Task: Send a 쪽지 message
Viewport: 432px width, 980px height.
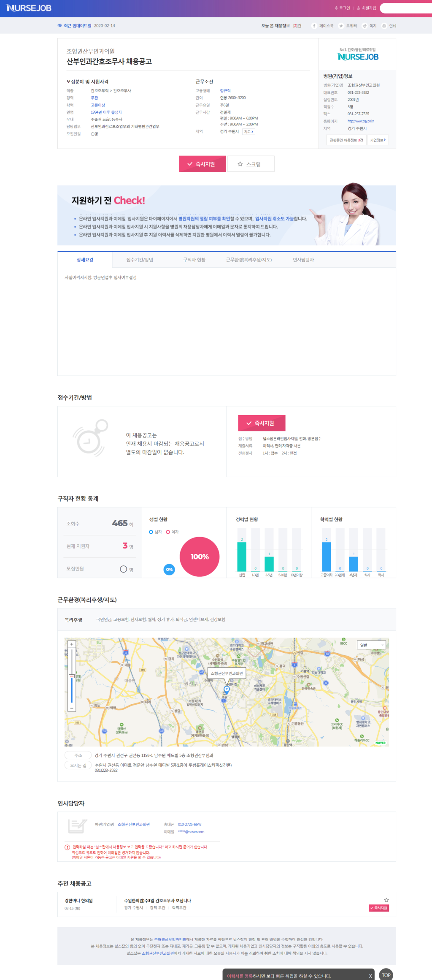Action: [x=370, y=26]
